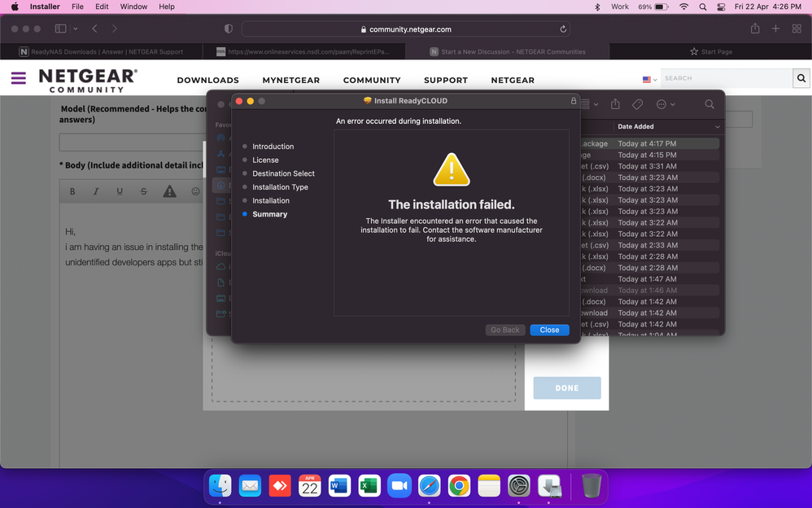
Task: Open Finder share icon
Action: pos(615,104)
